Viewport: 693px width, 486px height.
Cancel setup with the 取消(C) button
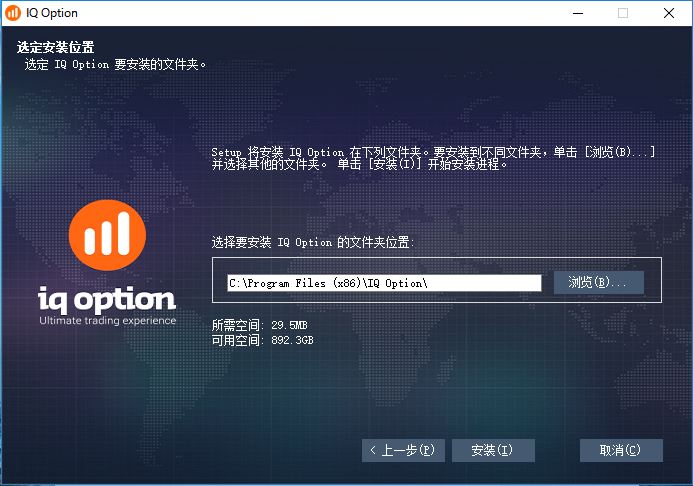tap(621, 450)
